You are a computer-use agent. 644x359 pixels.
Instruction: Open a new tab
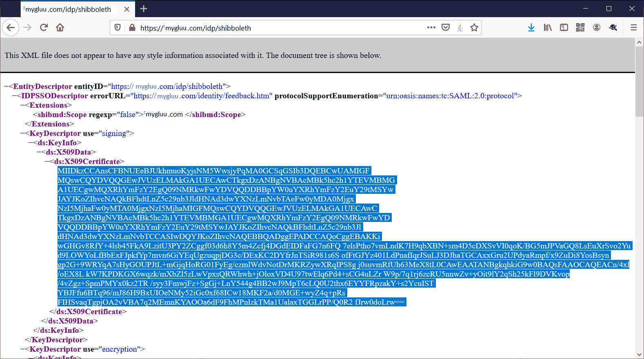(144, 9)
